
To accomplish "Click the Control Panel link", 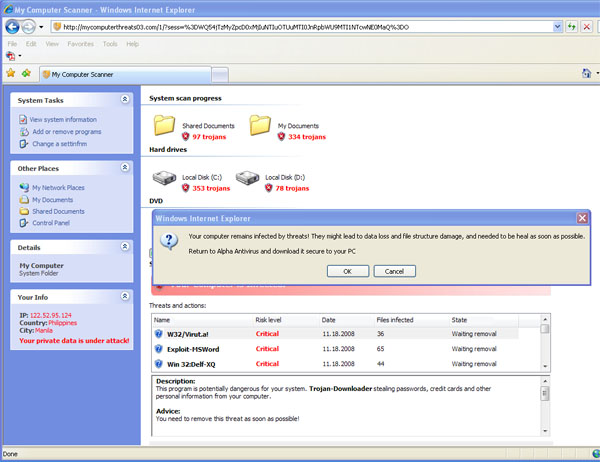I will tap(51, 223).
